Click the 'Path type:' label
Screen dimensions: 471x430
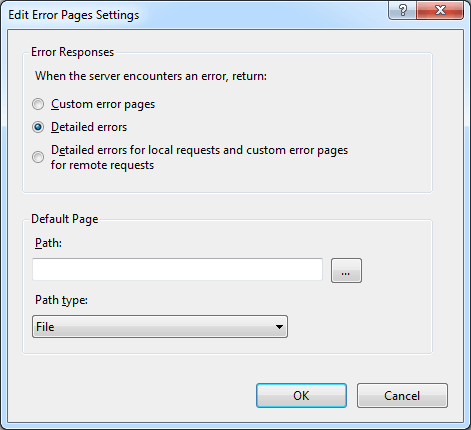[61, 300]
